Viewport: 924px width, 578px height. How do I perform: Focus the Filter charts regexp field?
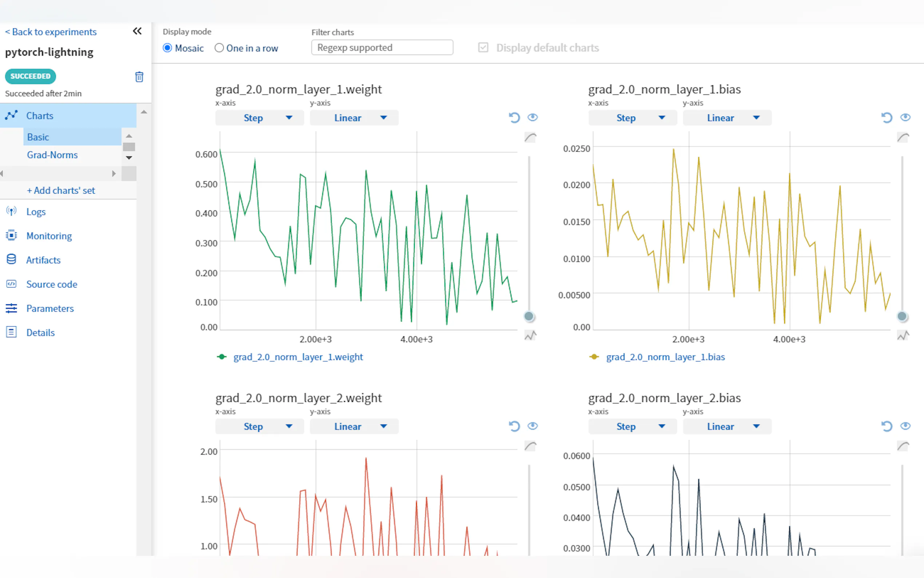[x=382, y=48]
